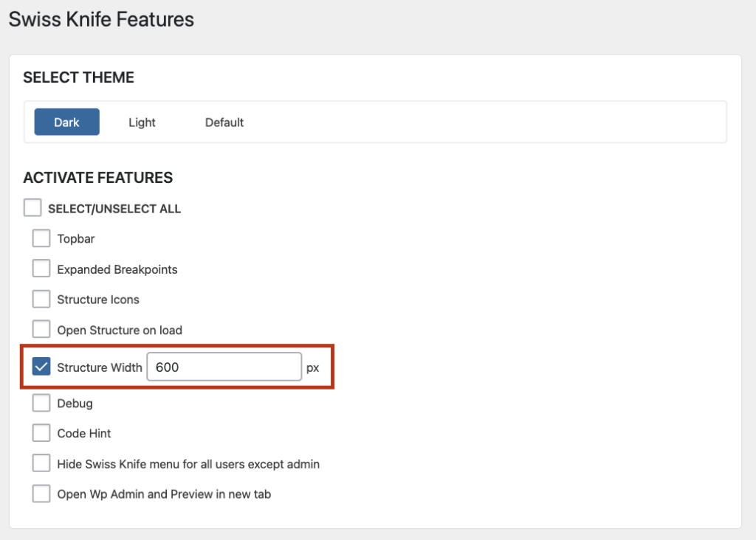Check the Expanded Breakpoints box
The width and height of the screenshot is (756, 540).
tap(41, 269)
